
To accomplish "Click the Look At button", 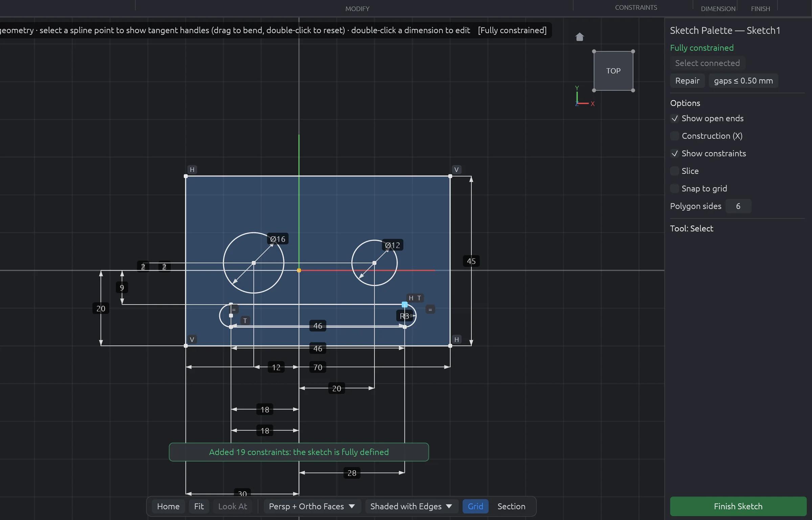I will click(232, 506).
